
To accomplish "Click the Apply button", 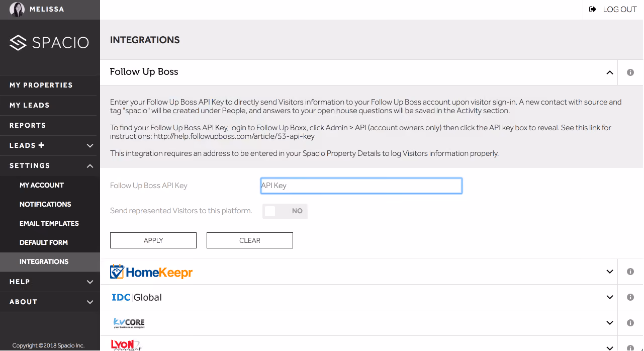I will [153, 240].
